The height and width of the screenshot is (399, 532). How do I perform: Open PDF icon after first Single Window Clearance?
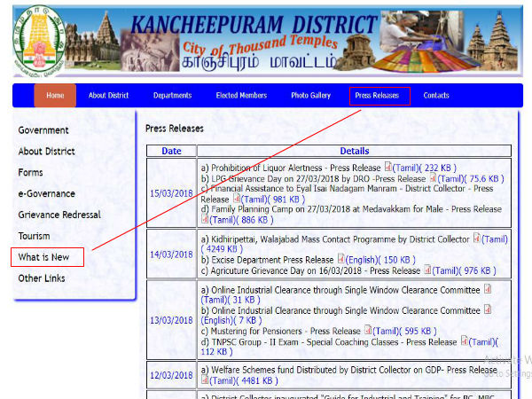488,289
